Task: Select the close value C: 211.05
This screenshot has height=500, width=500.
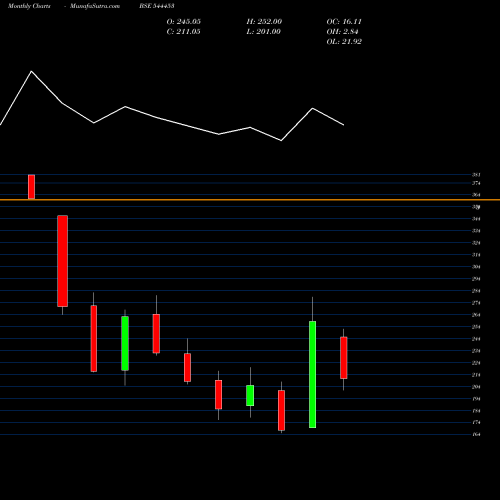Action: click(x=184, y=32)
